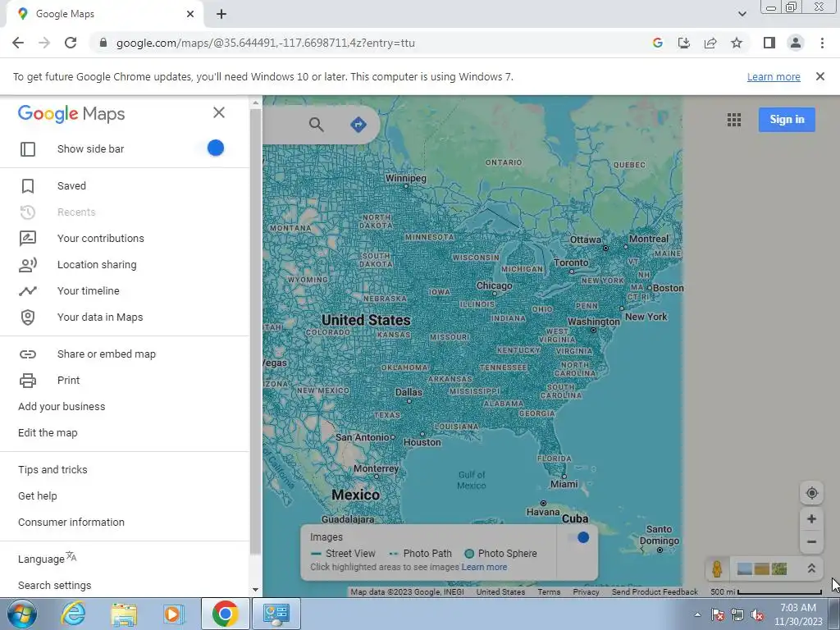Zoom out with the minus button

811,541
